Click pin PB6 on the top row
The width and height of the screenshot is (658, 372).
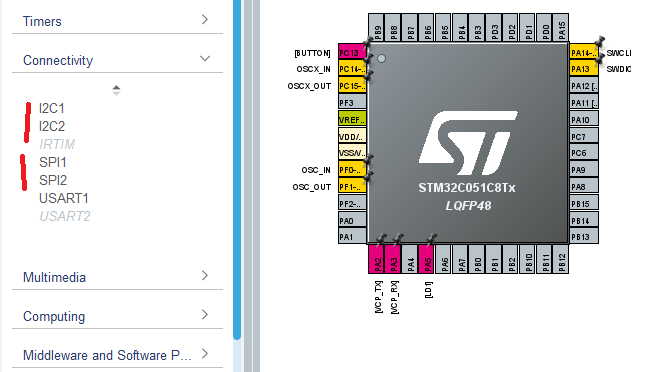pos(426,28)
